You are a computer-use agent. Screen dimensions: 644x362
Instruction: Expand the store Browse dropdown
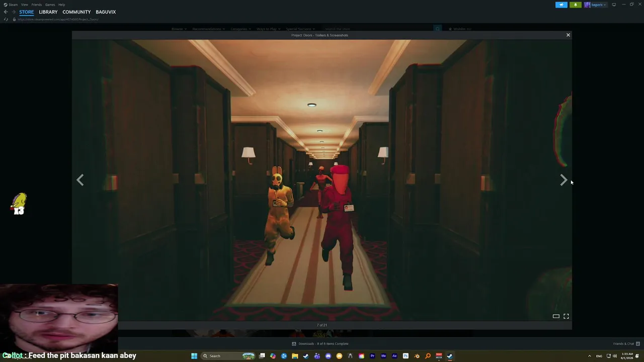click(x=179, y=29)
